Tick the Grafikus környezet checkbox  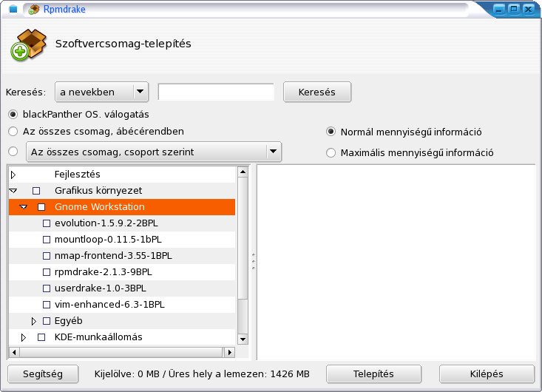click(36, 191)
